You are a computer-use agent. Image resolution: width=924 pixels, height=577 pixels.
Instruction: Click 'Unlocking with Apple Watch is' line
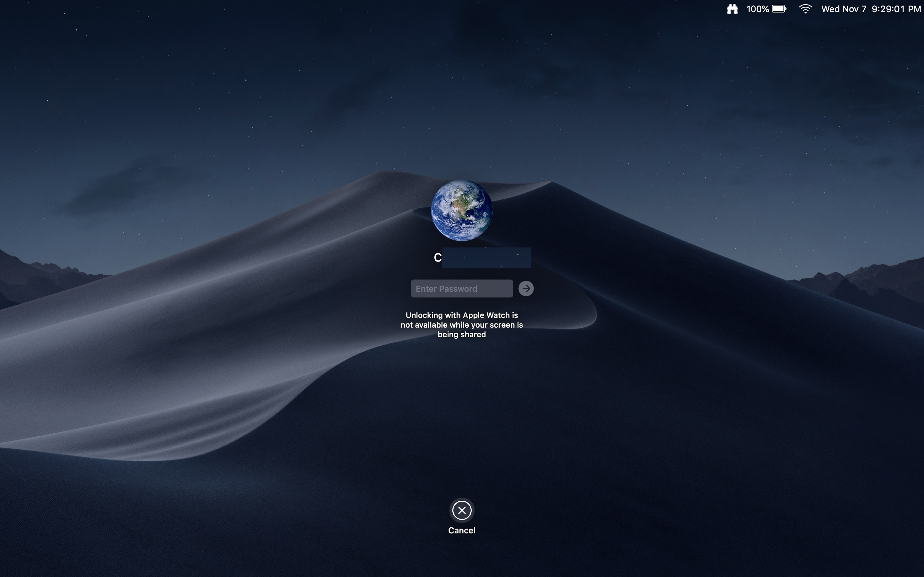(462, 315)
